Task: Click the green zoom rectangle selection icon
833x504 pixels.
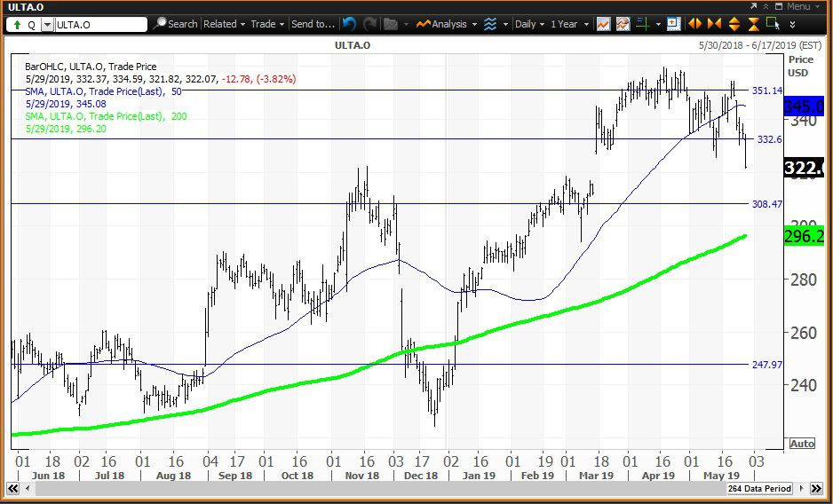Action: coord(773,24)
